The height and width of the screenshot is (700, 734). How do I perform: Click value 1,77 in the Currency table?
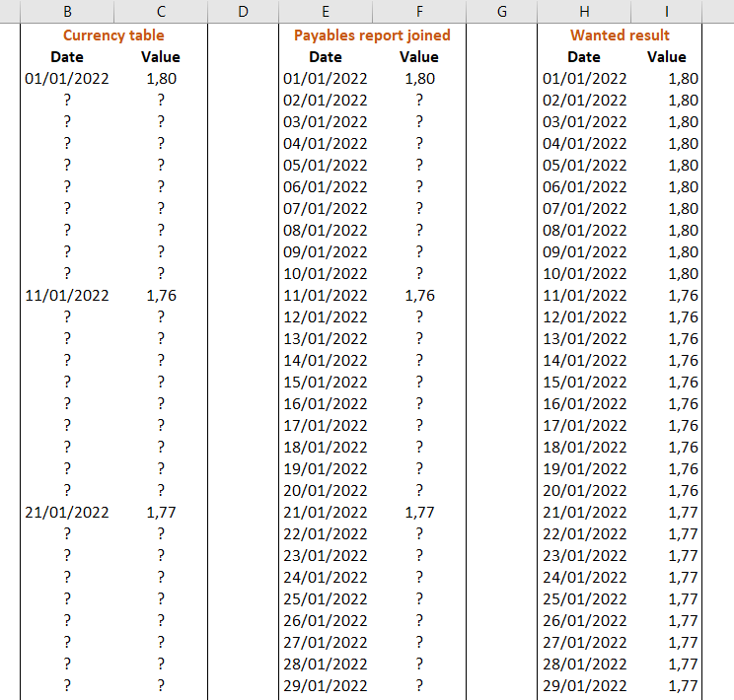pyautogui.click(x=161, y=513)
